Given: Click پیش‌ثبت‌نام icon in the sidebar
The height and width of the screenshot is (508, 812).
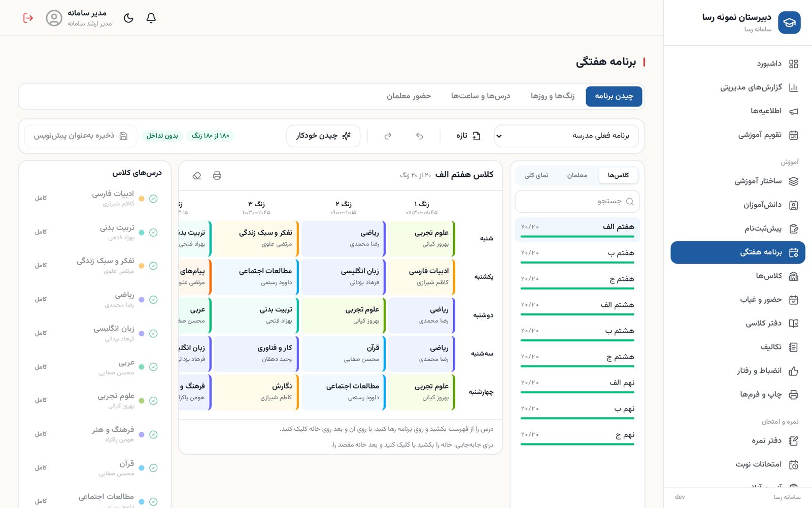Looking at the screenshot, I should pyautogui.click(x=794, y=229).
